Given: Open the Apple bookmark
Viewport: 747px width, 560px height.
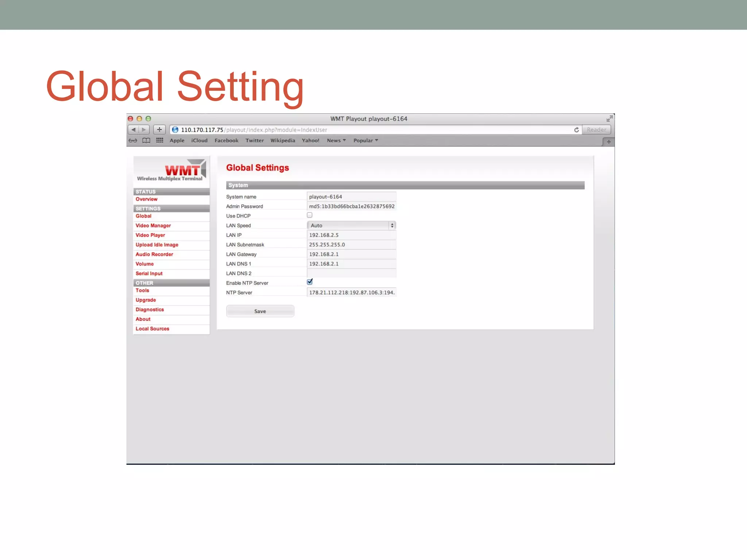Looking at the screenshot, I should [x=177, y=141].
